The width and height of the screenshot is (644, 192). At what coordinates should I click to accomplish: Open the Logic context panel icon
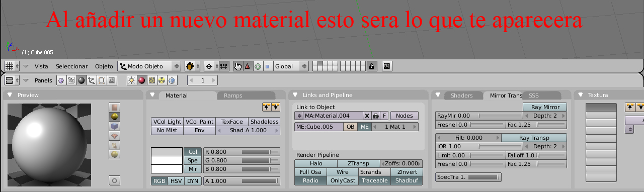coord(61,80)
